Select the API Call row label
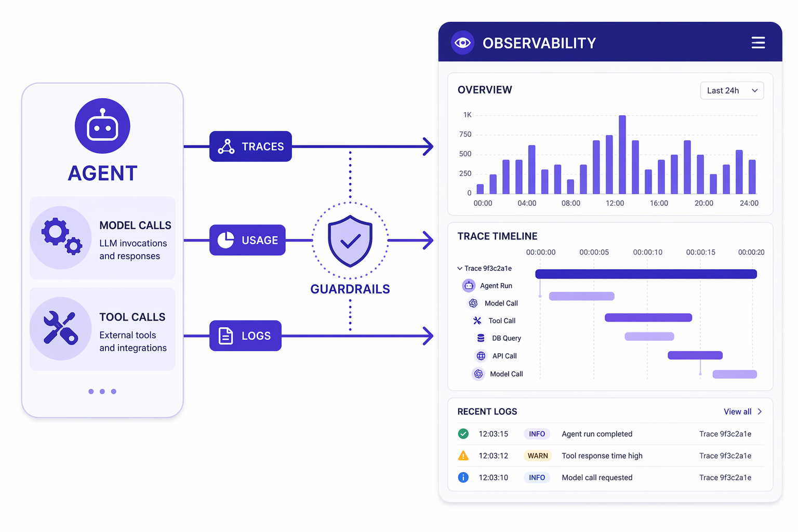The height and width of the screenshot is (532, 798). coord(504,356)
